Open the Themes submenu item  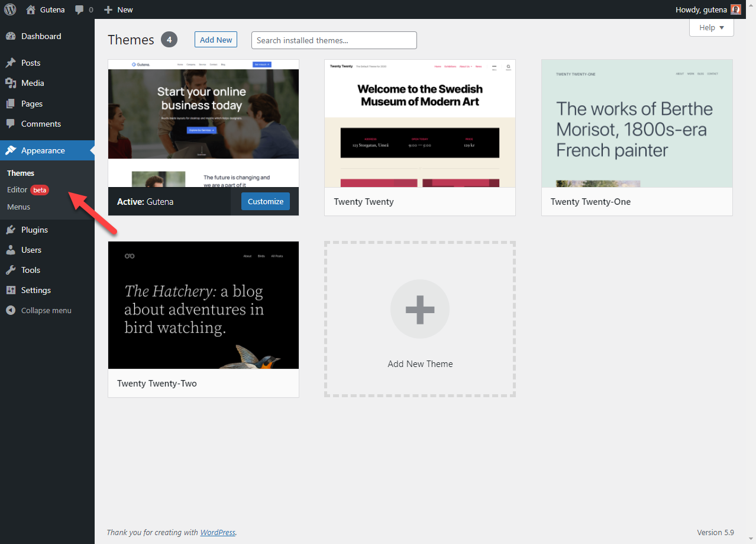point(21,173)
